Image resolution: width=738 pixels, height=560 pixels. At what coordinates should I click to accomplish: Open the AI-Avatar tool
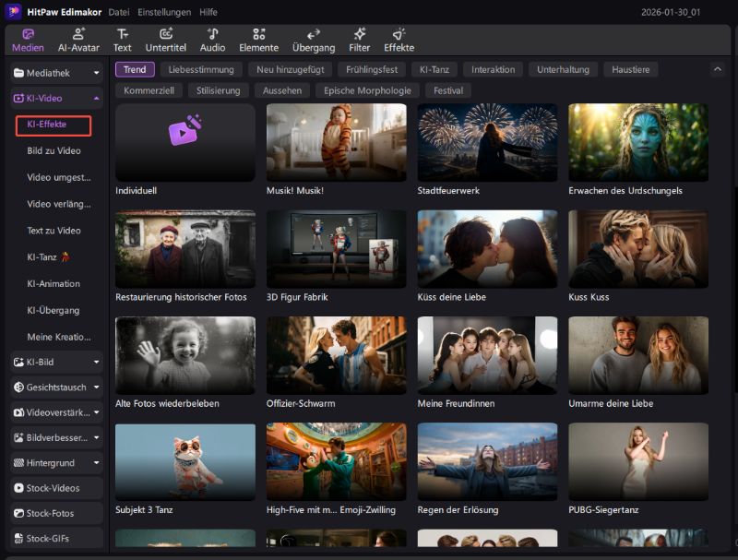pos(78,40)
